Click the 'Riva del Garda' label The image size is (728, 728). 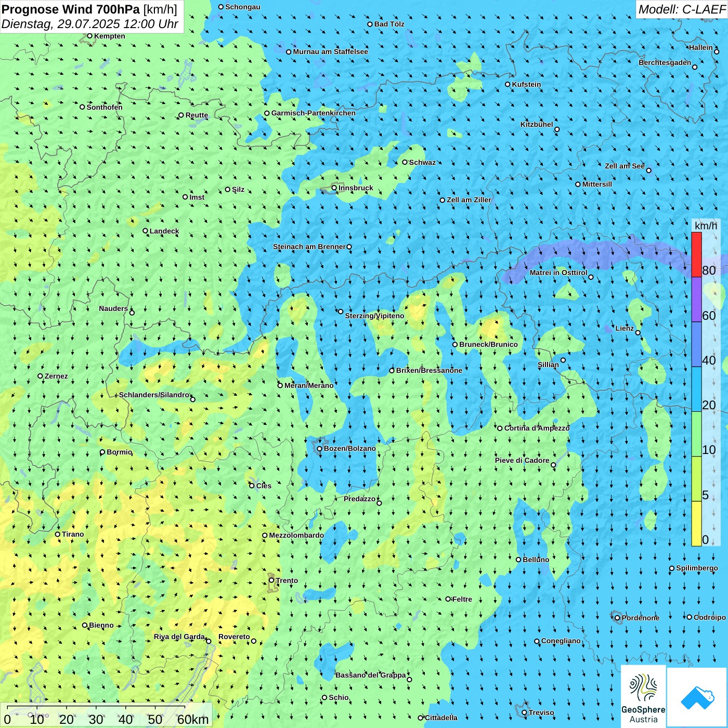pyautogui.click(x=179, y=636)
